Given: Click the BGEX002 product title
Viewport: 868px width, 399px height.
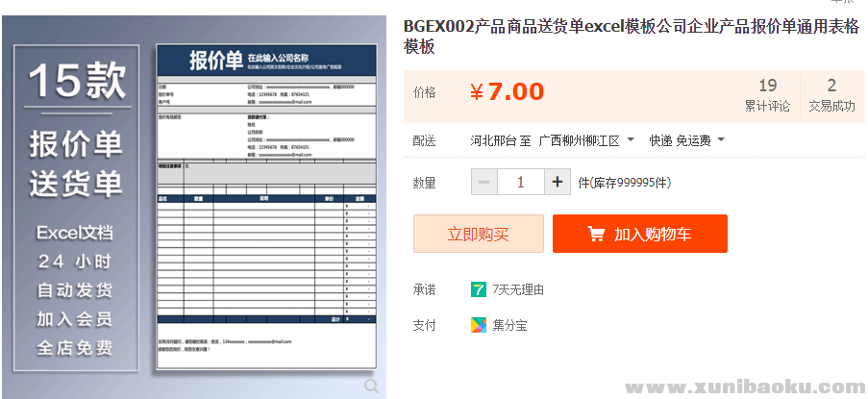Looking at the screenshot, I should pyautogui.click(x=631, y=36).
